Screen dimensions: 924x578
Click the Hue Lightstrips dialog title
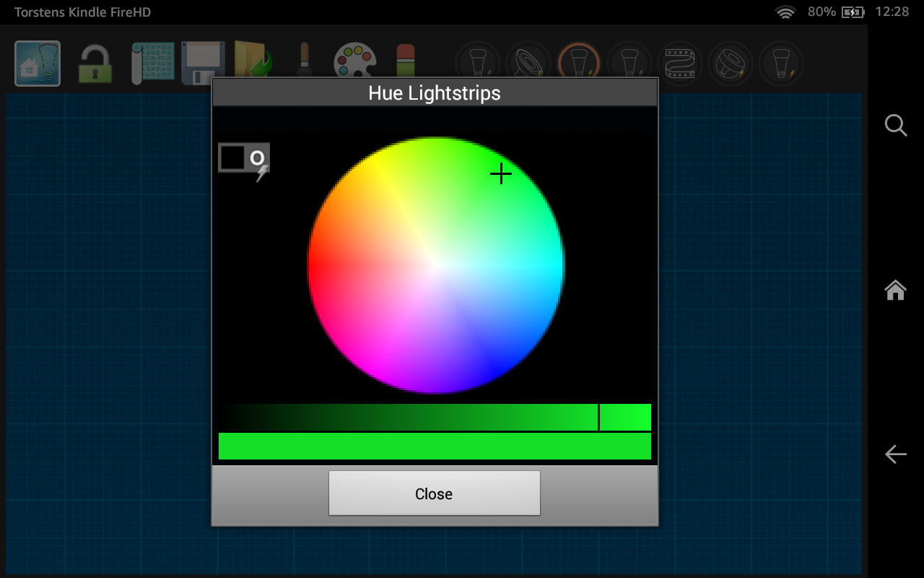tap(435, 93)
